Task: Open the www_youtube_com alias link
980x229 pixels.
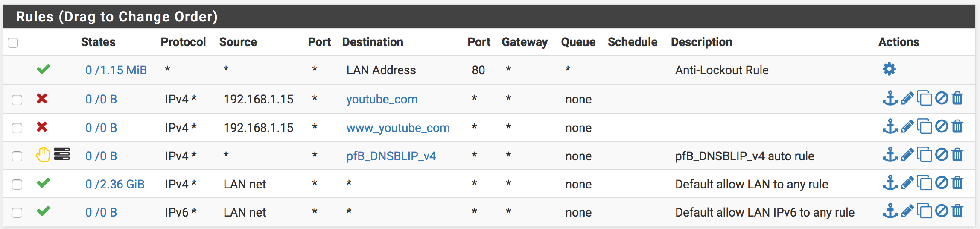Action: tap(398, 128)
